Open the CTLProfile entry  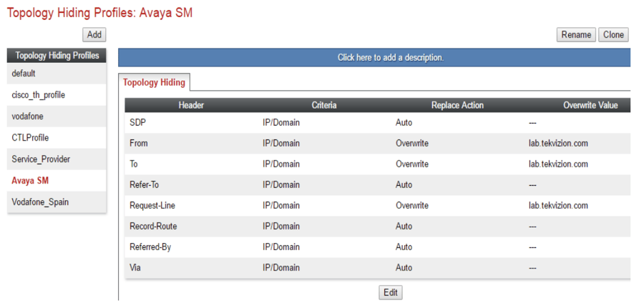57,138
